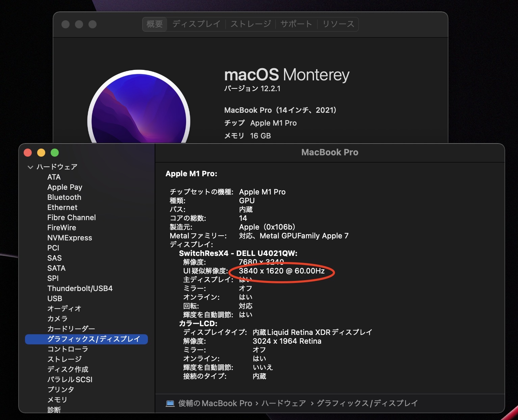The height and width of the screenshot is (420, 518).
Task: Select the グラフィックス/ディスプレイ sidebar item
Action: coord(86,339)
